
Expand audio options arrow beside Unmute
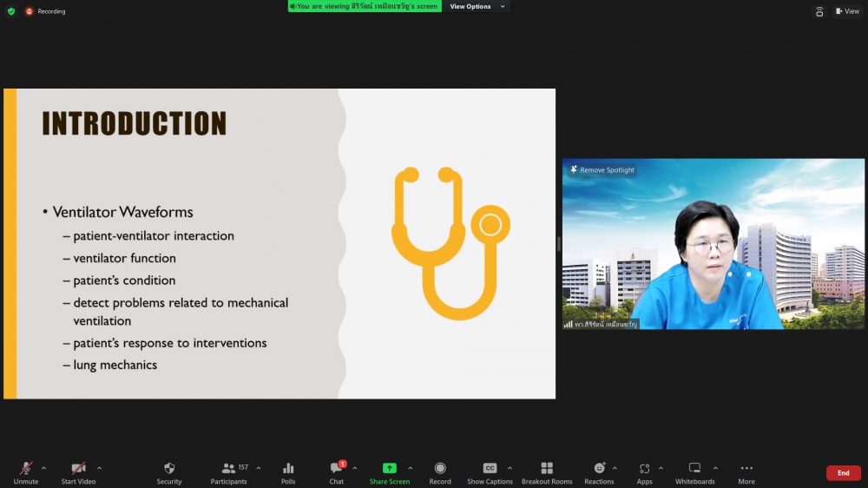pos(44,468)
